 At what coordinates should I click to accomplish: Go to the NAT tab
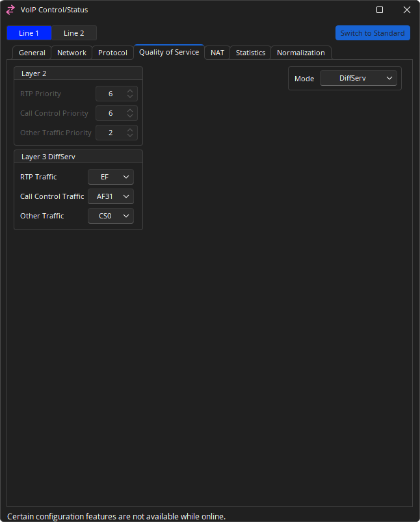click(217, 53)
